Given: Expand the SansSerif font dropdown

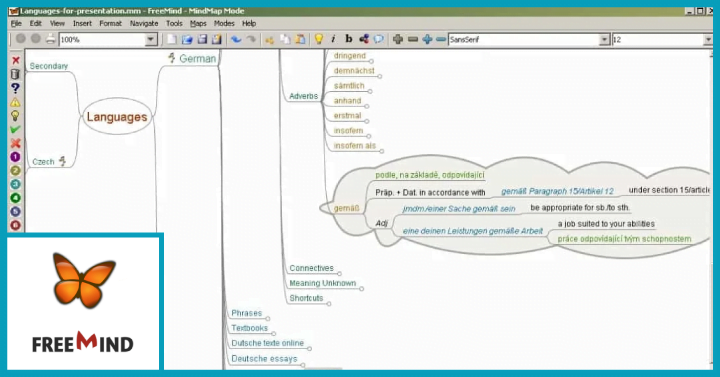Looking at the screenshot, I should (x=604, y=40).
